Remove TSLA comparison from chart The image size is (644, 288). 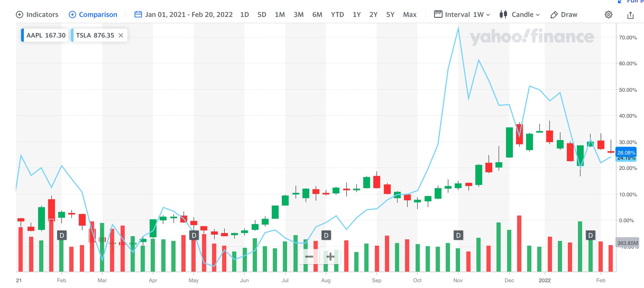(121, 36)
